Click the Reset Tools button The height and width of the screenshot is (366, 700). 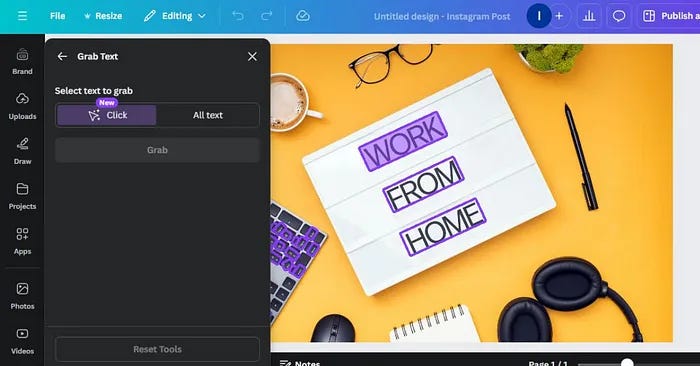click(x=157, y=349)
